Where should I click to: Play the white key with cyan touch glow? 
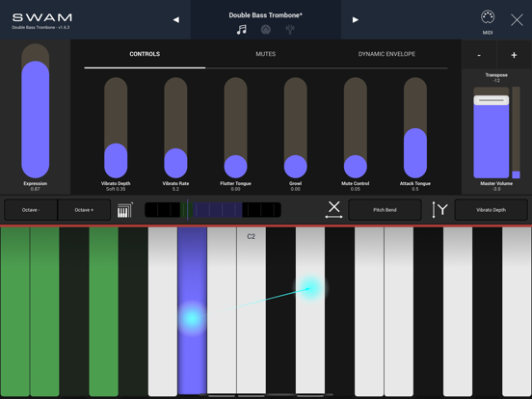point(310,311)
